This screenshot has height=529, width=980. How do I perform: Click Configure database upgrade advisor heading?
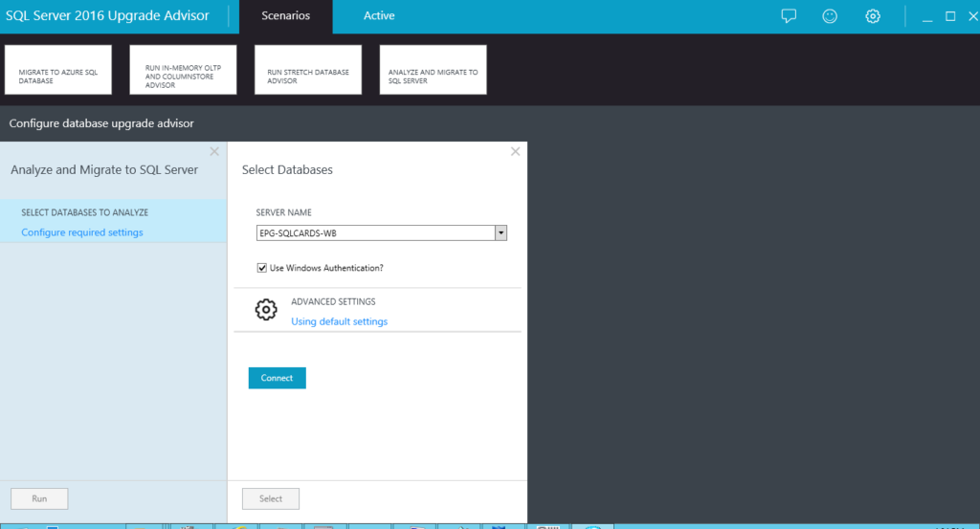coord(101,123)
